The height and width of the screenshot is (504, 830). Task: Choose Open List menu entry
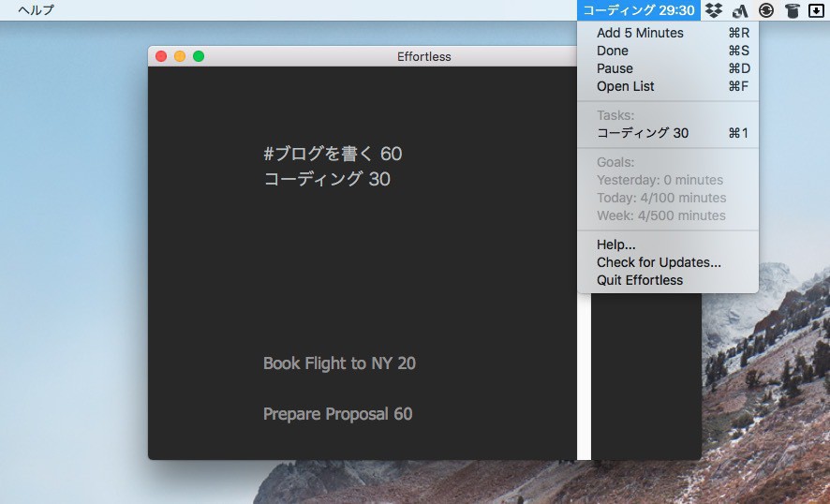pos(668,86)
